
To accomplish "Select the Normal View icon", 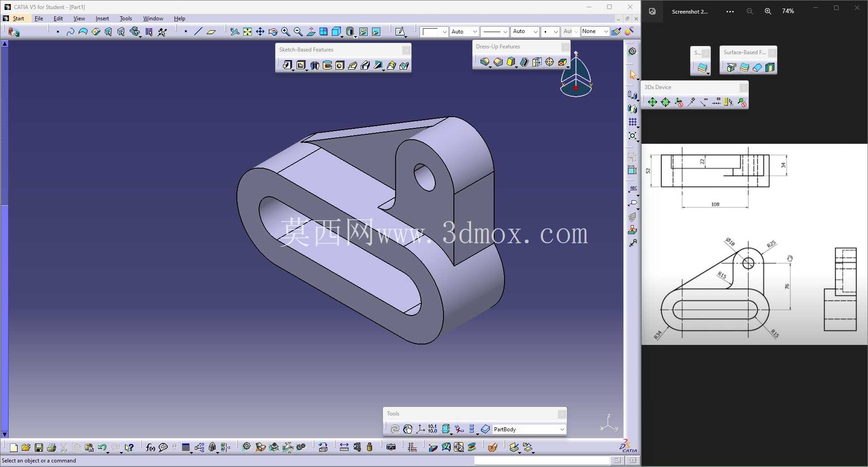I will point(311,32).
